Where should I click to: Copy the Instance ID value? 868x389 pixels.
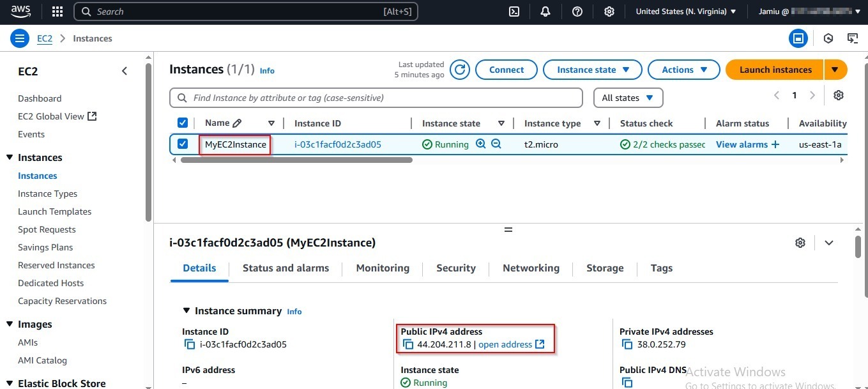[x=190, y=344]
